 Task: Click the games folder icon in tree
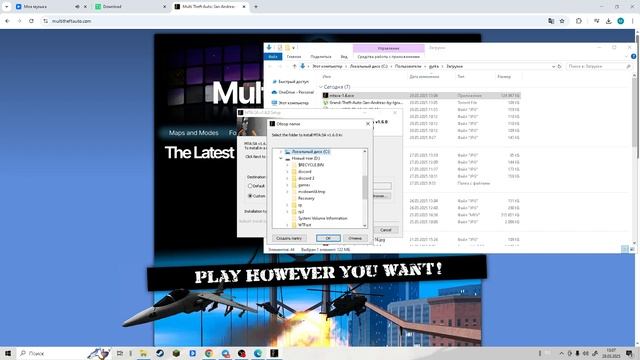pyautogui.click(x=294, y=185)
